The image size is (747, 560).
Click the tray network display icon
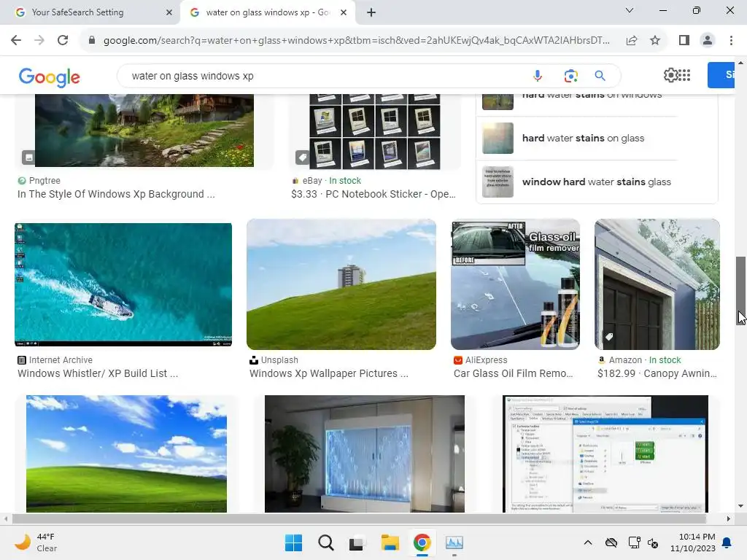coord(634,542)
